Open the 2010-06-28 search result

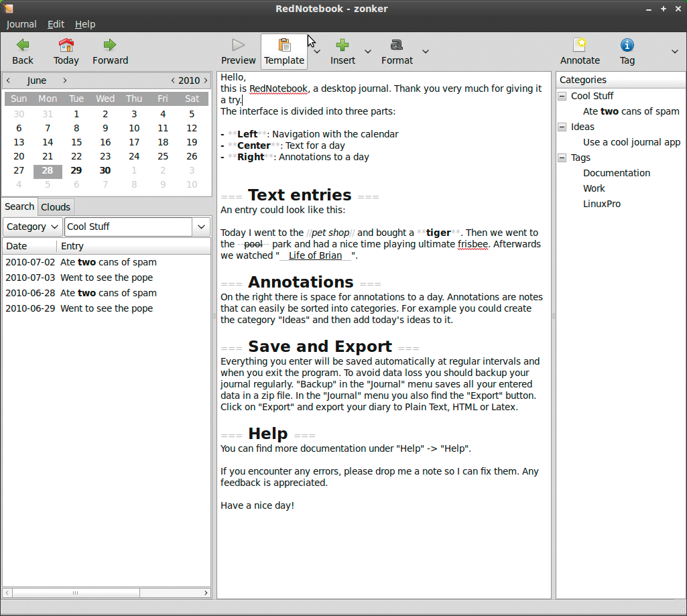[107, 293]
